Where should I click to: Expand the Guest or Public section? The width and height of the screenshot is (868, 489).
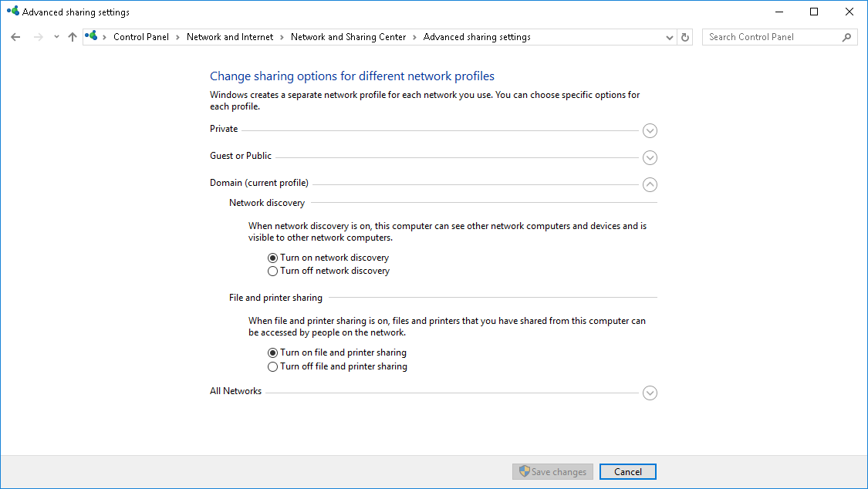click(x=650, y=157)
